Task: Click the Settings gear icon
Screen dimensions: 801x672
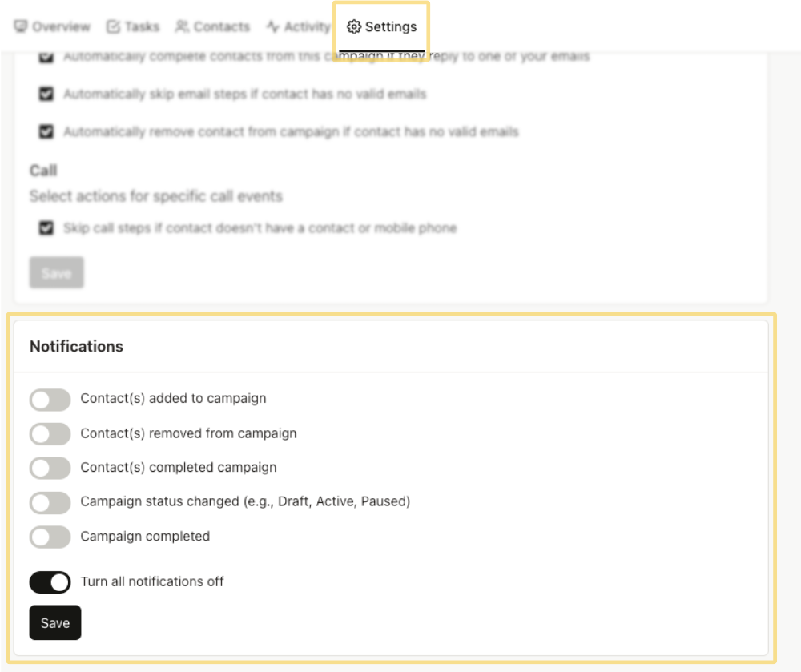Action: tap(352, 26)
